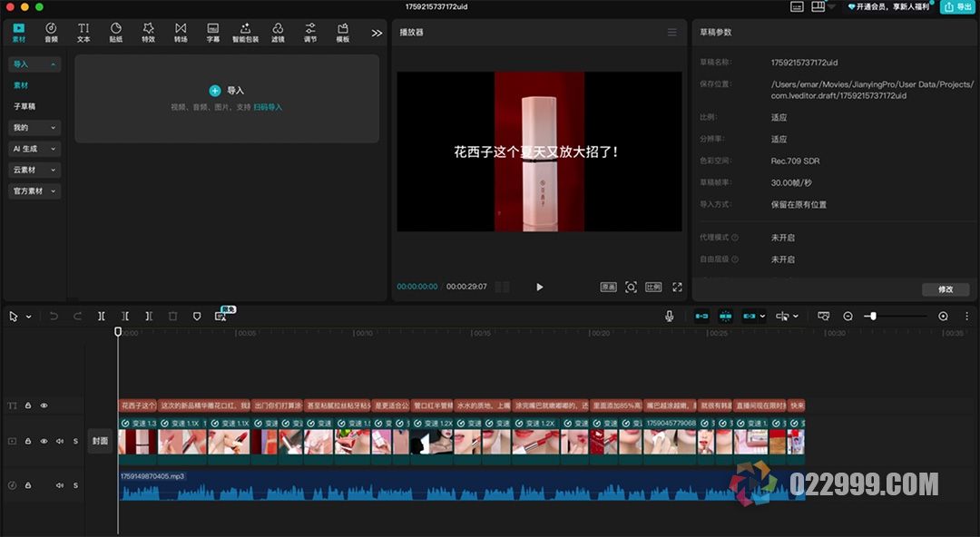Click the 封面 cover button

click(100, 441)
